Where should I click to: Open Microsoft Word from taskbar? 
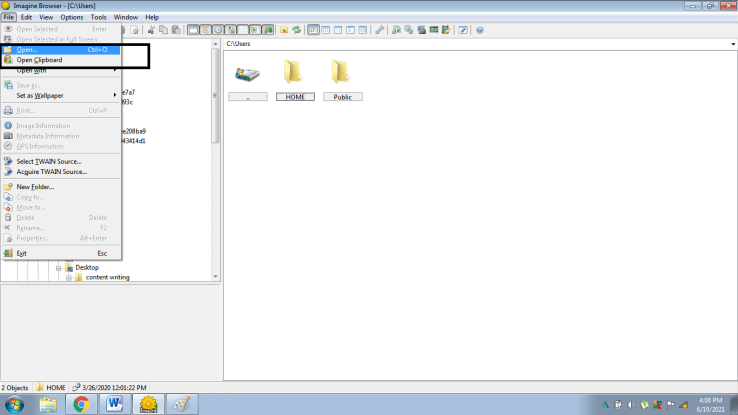(114, 404)
